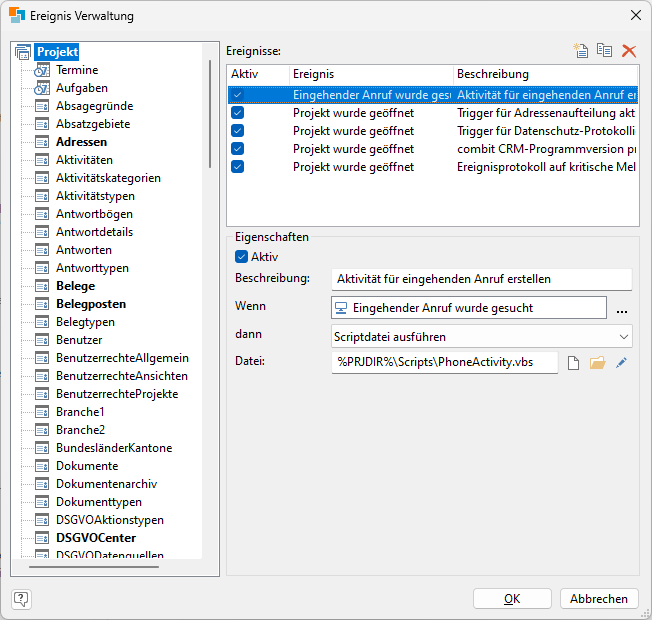Toggle Aktiv for Ereignisprotokoll event row

[x=237, y=167]
